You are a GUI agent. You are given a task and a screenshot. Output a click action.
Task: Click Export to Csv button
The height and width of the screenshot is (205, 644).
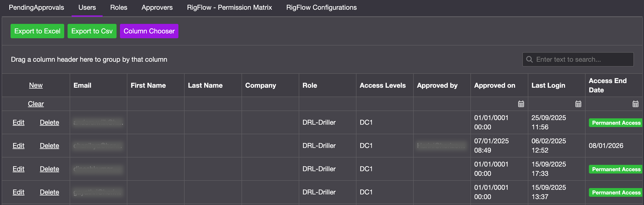click(x=92, y=31)
